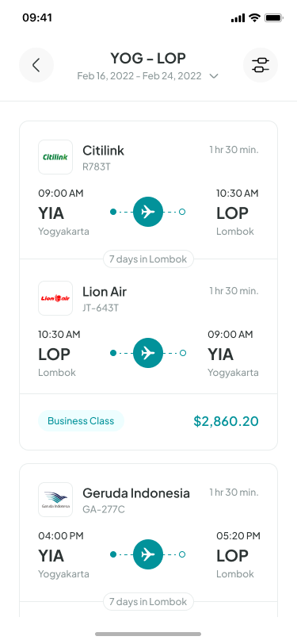Tap the Citilink flight airplane icon
Viewport: 297px width, 644px height.
tap(148, 212)
